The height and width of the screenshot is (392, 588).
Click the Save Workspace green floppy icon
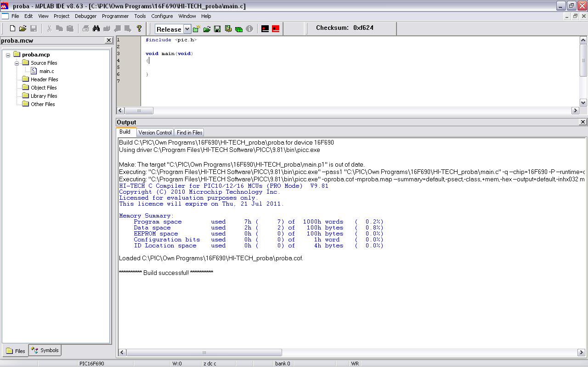click(x=217, y=29)
